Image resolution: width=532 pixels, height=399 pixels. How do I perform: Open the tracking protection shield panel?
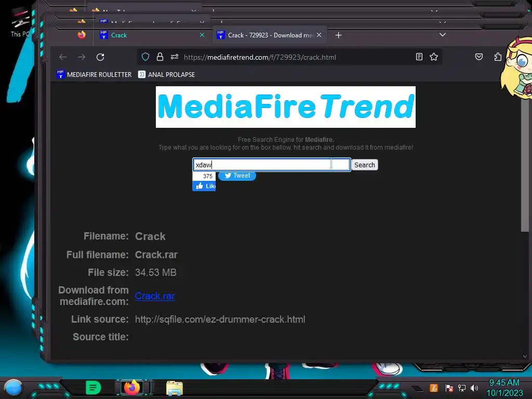pyautogui.click(x=145, y=57)
